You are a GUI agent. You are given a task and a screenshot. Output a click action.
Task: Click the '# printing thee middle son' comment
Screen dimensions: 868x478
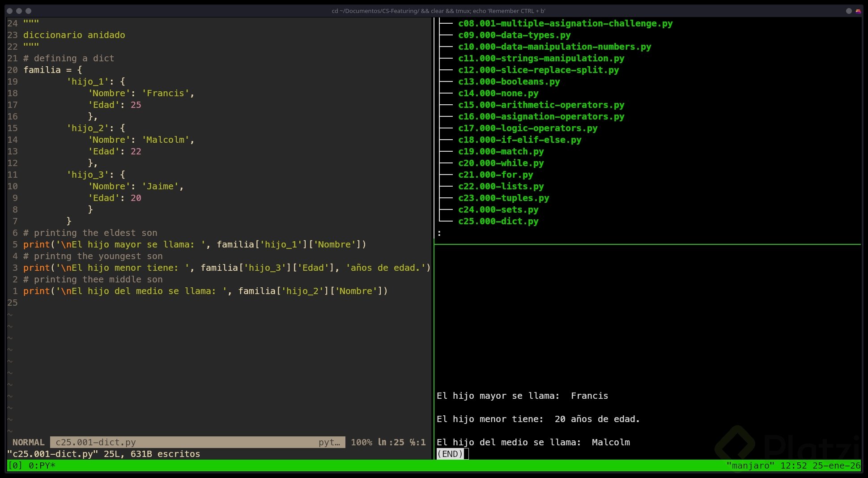(x=93, y=279)
